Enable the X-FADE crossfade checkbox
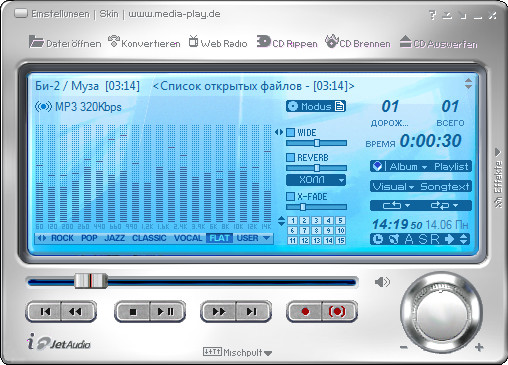Screen dimensions: 508x365 tap(291, 196)
